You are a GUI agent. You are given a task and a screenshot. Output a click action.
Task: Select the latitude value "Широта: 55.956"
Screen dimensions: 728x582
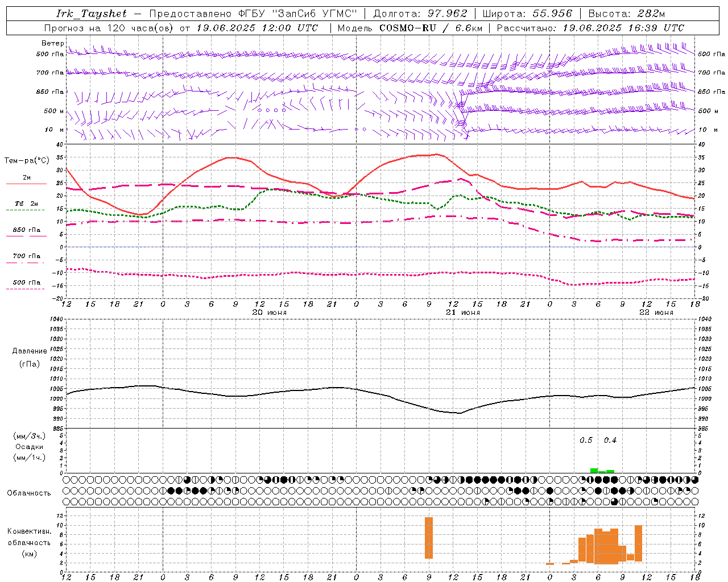(x=527, y=14)
